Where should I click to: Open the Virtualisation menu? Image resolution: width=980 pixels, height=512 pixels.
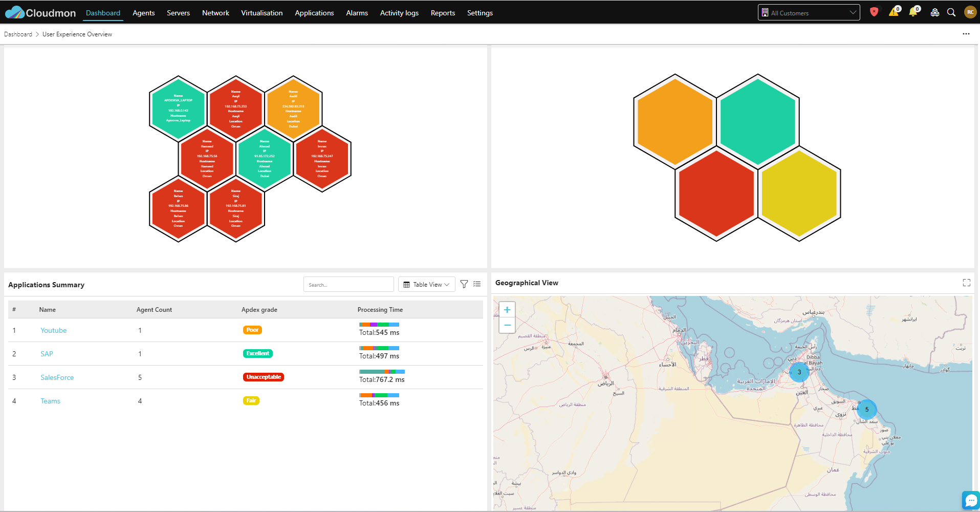262,13
